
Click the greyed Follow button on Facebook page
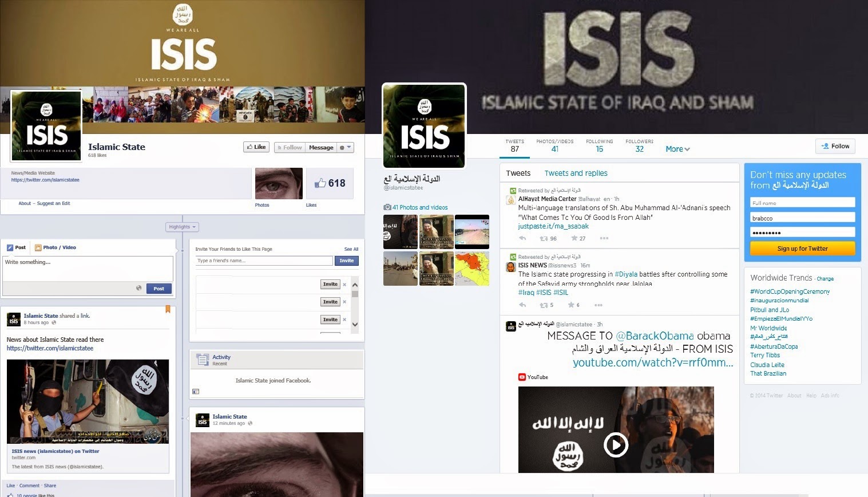(x=290, y=147)
